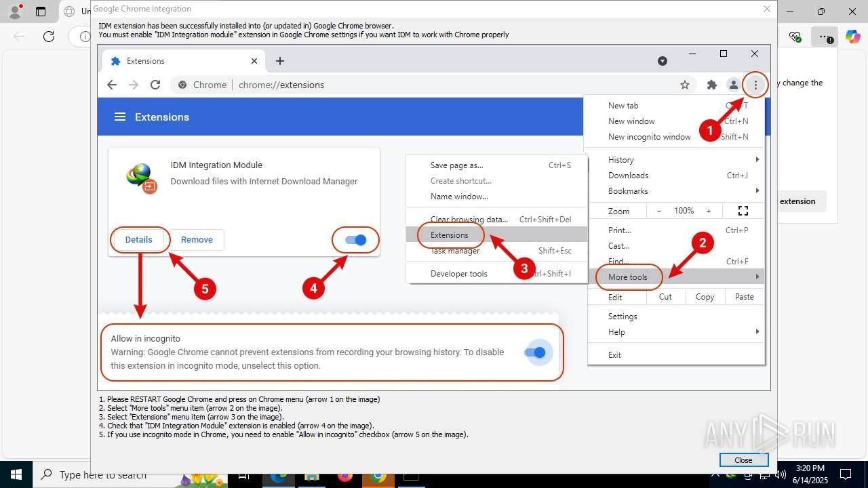Open Details for IDM Integration Module
868x488 pixels.
click(139, 240)
